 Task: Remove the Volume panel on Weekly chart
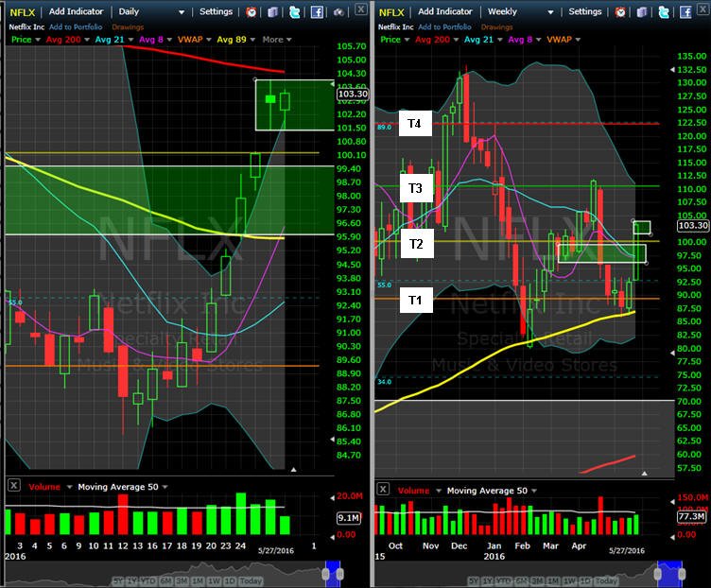tap(383, 489)
